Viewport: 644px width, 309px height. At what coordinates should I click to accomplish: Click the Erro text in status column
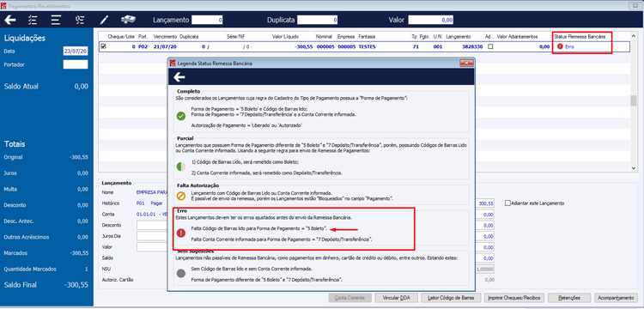[569, 47]
